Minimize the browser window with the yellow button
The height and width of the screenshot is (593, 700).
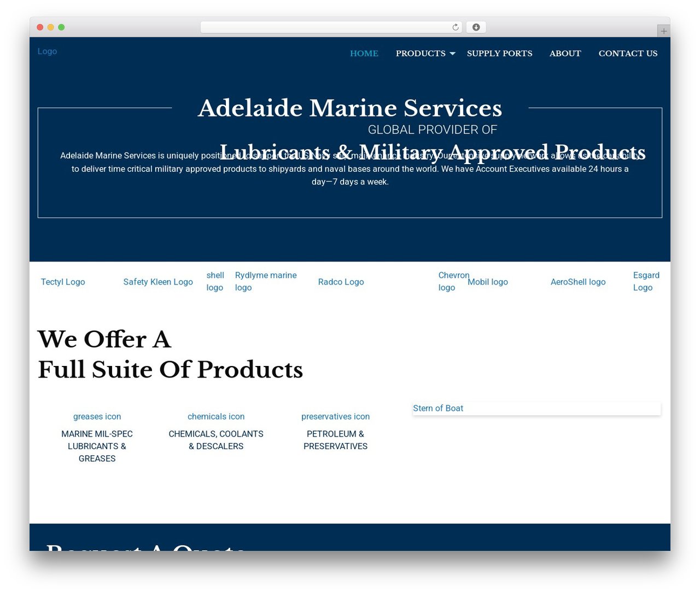(51, 27)
